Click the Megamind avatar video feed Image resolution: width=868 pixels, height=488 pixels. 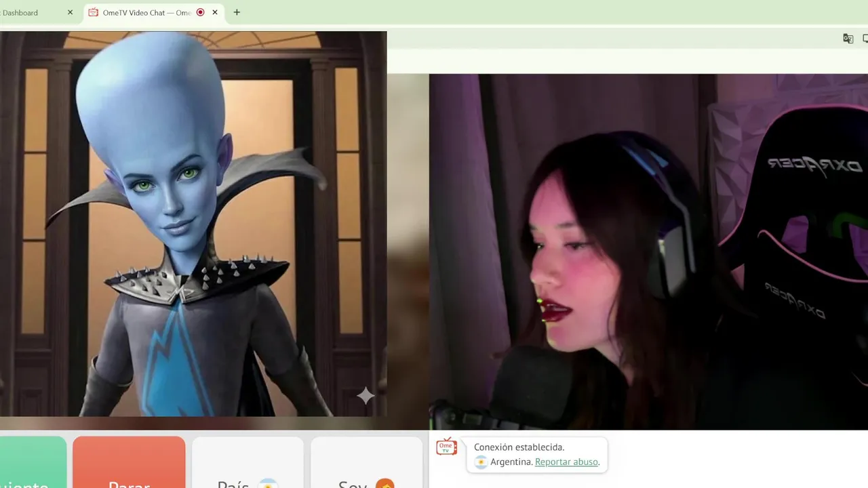[x=193, y=224]
